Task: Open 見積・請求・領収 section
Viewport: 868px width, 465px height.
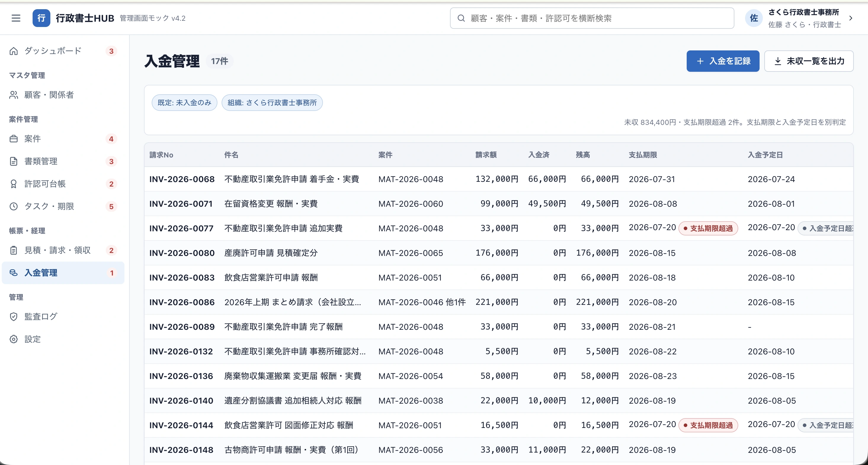Action: point(63,250)
